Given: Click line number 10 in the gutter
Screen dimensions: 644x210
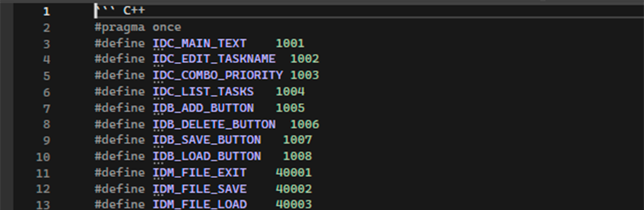Looking at the screenshot, I should coord(43,157).
